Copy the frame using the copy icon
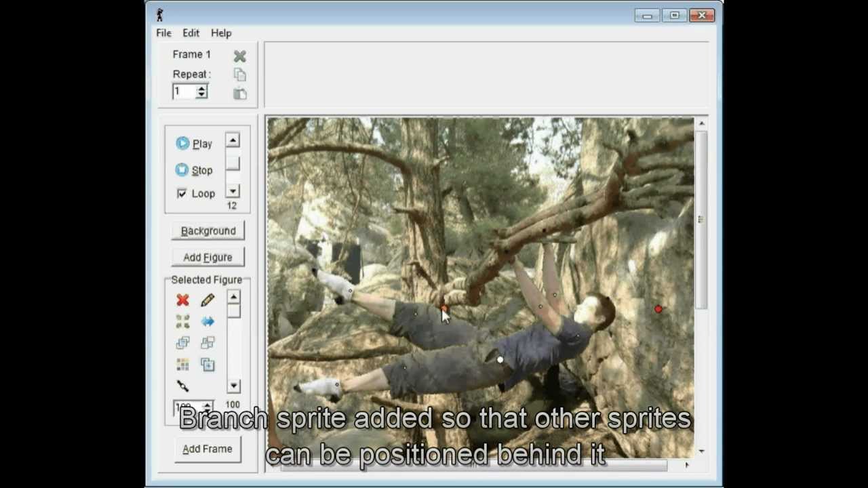Image resolution: width=868 pixels, height=488 pixels. click(239, 75)
